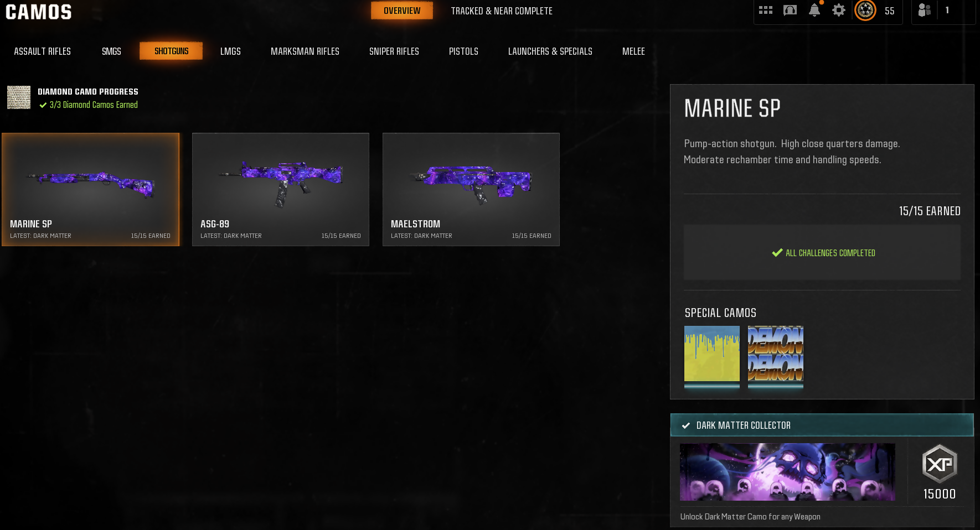The image size is (980, 530).
Task: Click the XP reward badge
Action: (940, 464)
